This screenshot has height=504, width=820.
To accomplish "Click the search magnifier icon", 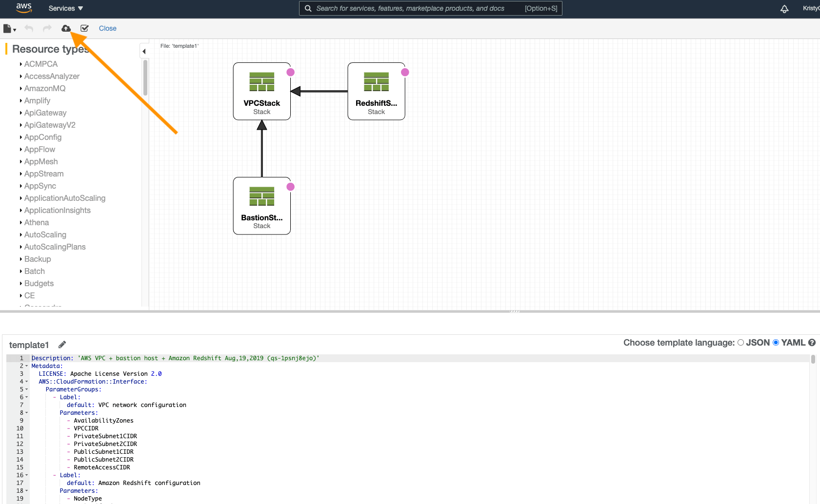I will pyautogui.click(x=308, y=8).
